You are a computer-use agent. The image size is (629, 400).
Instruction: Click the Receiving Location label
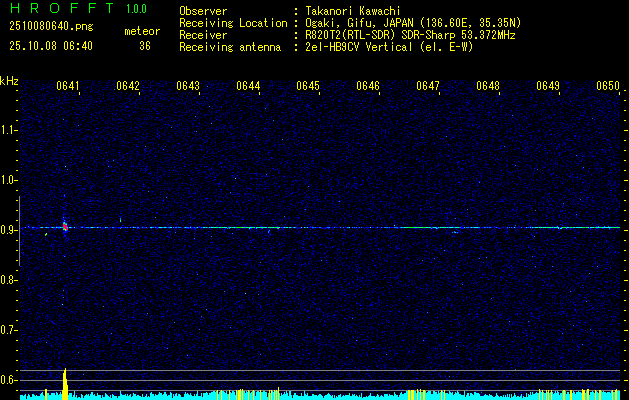point(233,23)
